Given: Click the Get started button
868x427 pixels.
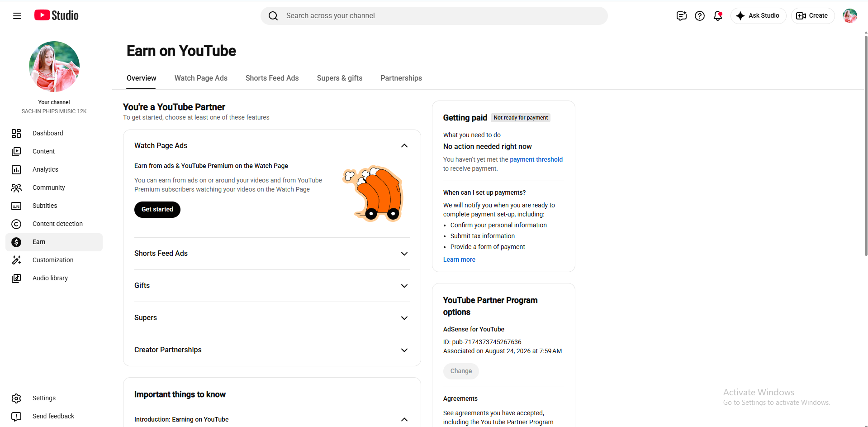Looking at the screenshot, I should (157, 210).
